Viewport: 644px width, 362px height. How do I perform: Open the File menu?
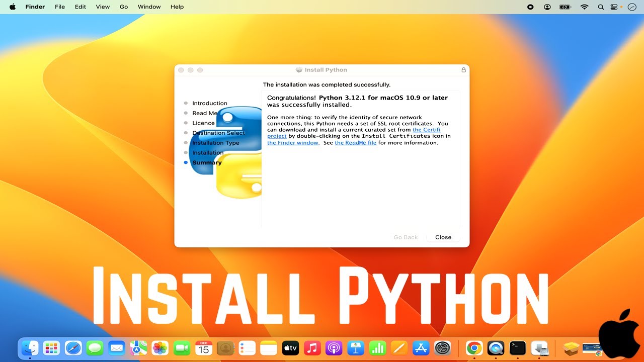tap(60, 7)
